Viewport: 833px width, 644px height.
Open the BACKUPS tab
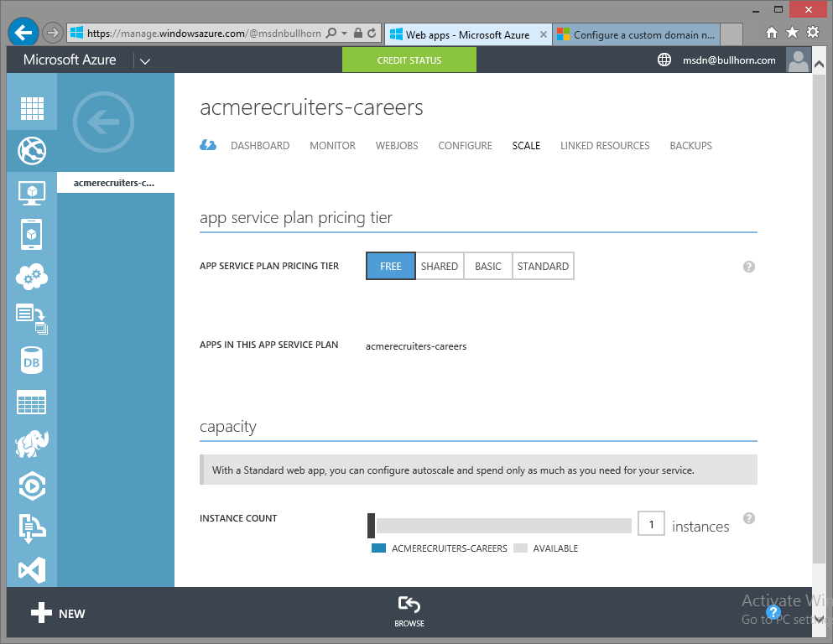pyautogui.click(x=690, y=145)
